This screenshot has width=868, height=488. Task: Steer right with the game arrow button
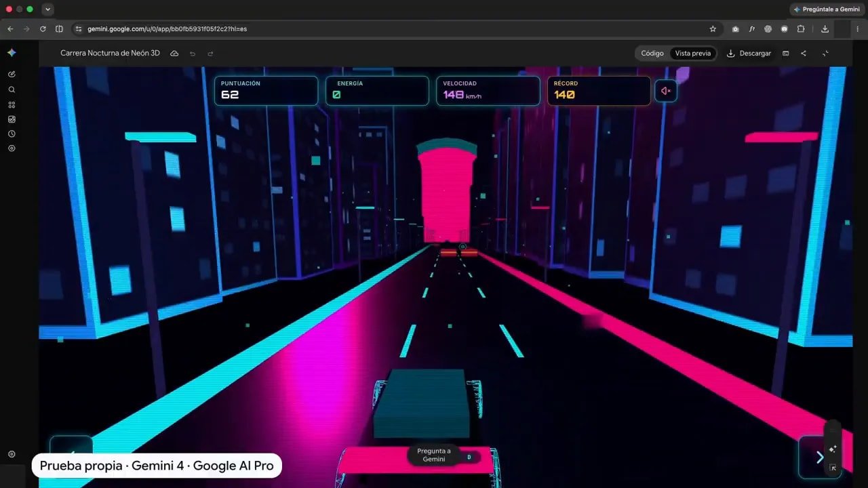pyautogui.click(x=820, y=457)
